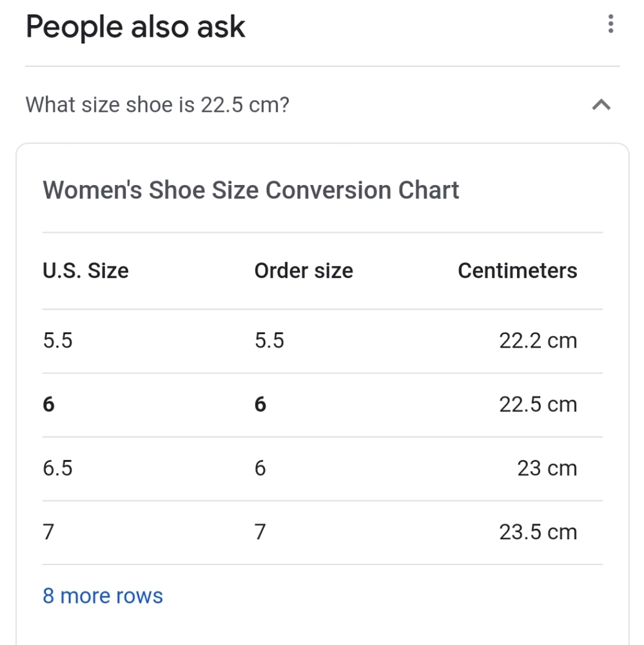Select the 22.2 cm cell
The height and width of the screenshot is (645, 644).
(x=538, y=341)
